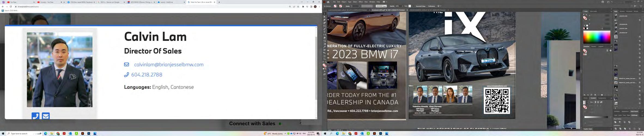Click Preferences button in control bar
The height and width of the screenshot is (136, 644).
[x=432, y=6]
